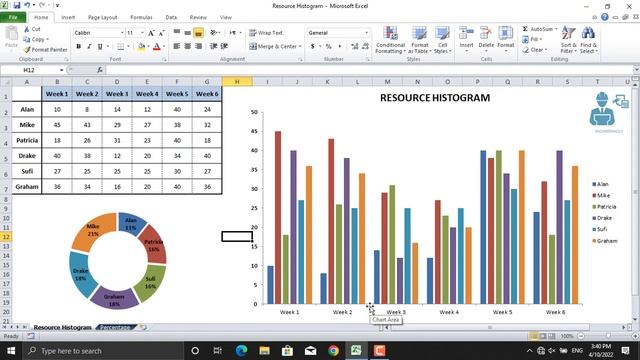Screen dimensions: 640x360
Task: Open Format as Table gallery
Action: point(420,40)
